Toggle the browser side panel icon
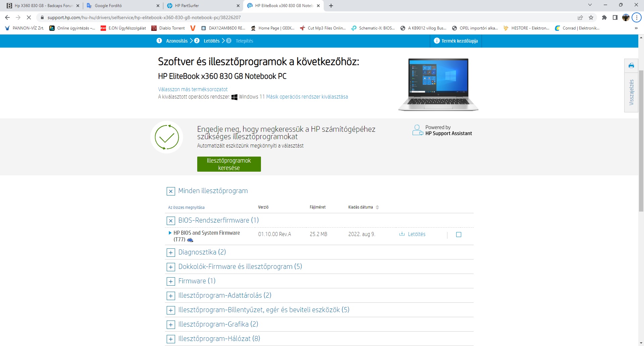Viewport: 644px width, 346px height. (x=615, y=17)
